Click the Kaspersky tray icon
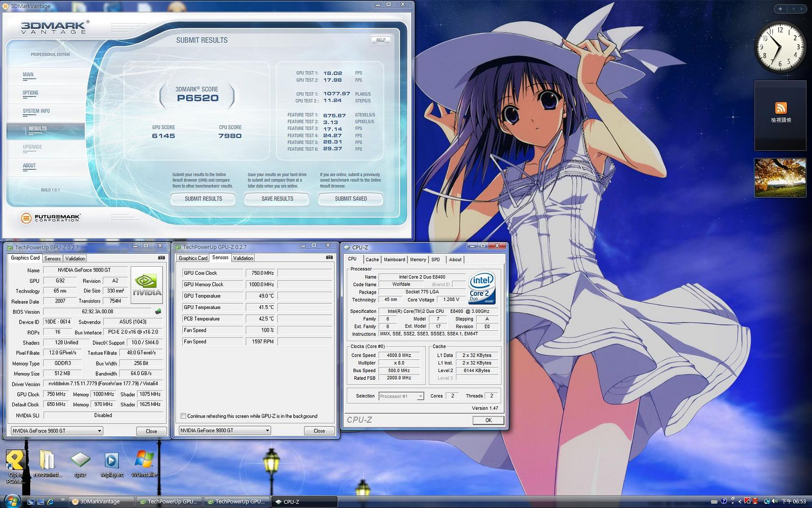Viewport: 812px width, 508px height. (748, 501)
